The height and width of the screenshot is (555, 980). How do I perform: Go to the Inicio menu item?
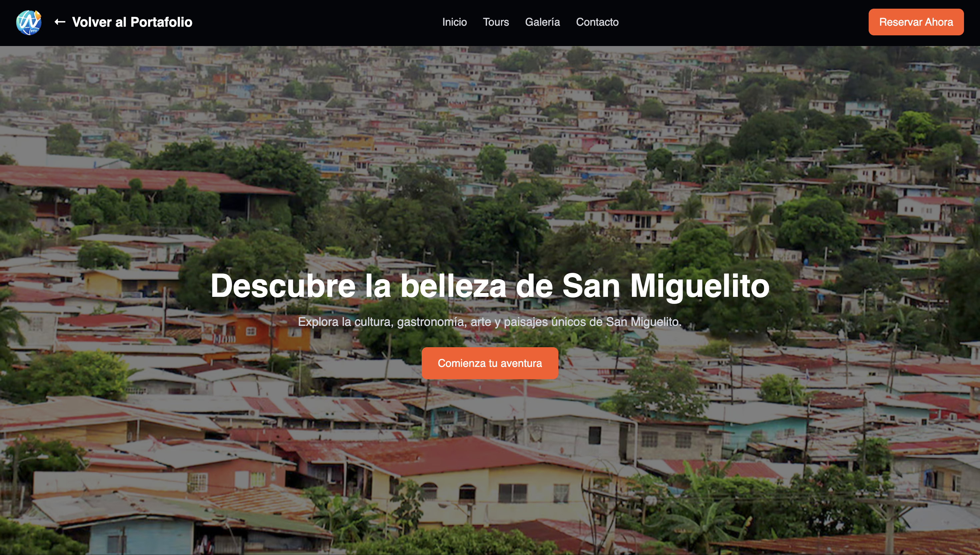(x=454, y=22)
